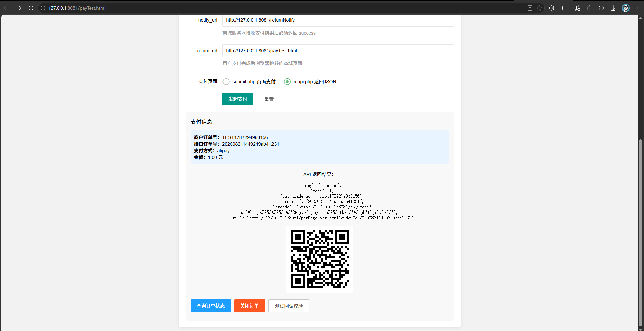The height and width of the screenshot is (331, 644).
Task: Click the notify_url field label
Action: point(208,20)
